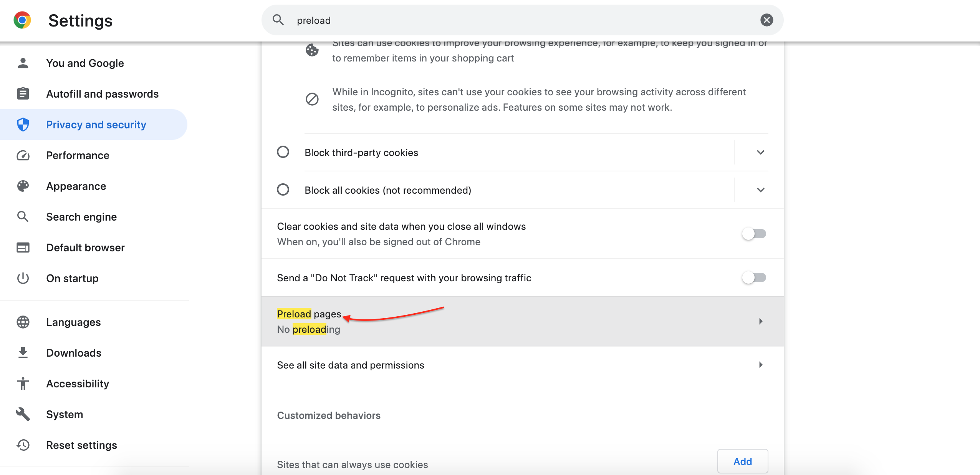Screen dimensions: 980x475
Task: Click the Performance speedometer icon
Action: pos(23,155)
